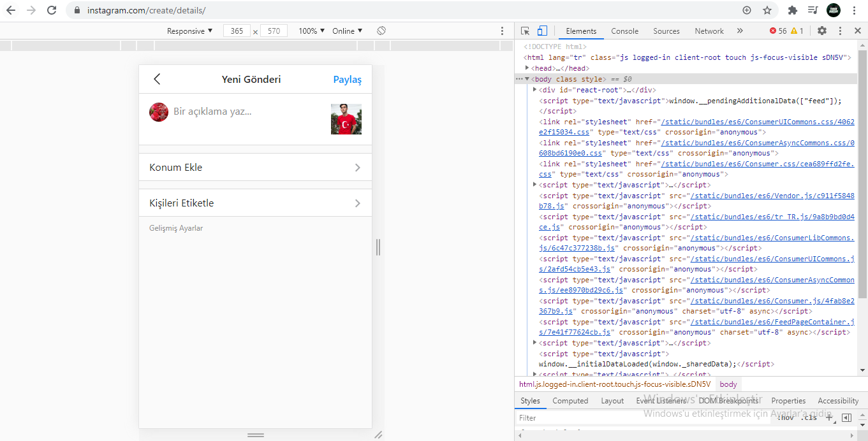Close the DevTools panel
This screenshot has height=441, width=868.
[857, 31]
